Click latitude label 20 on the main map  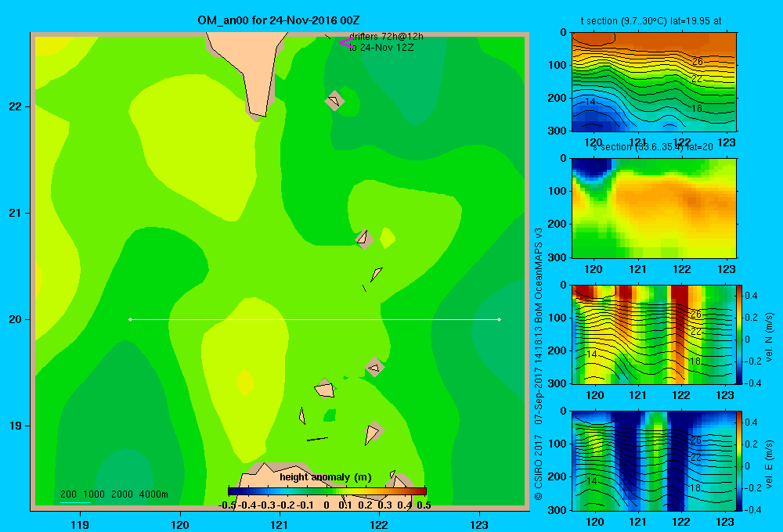coord(16,319)
